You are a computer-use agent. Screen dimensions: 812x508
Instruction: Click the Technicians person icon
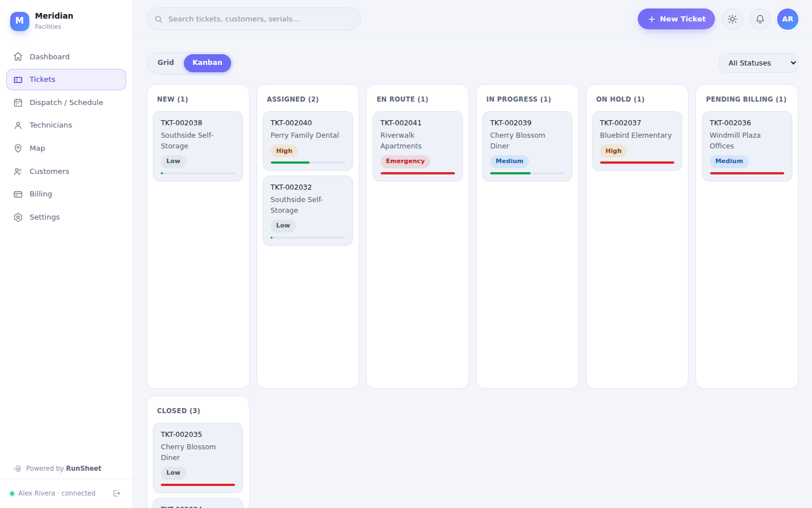coord(18,125)
